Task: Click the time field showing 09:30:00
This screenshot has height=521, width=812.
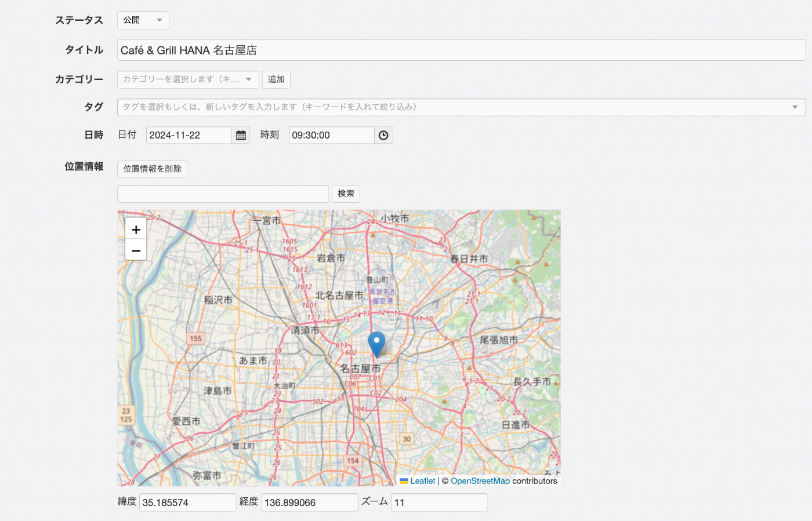Action: 331,135
